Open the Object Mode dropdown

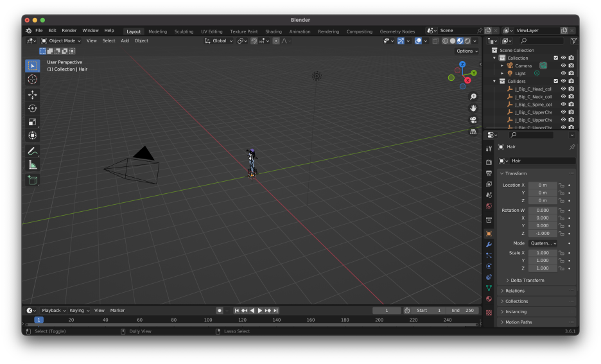pos(62,40)
